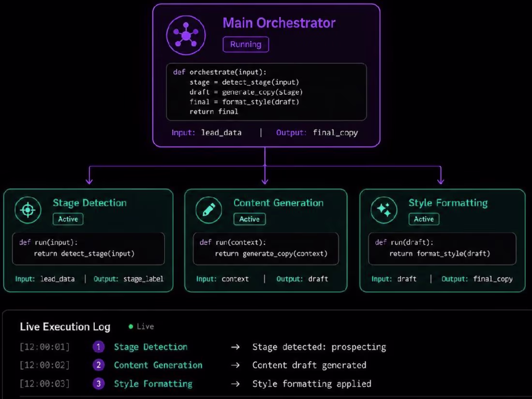The height and width of the screenshot is (399, 532).
Task: Click the Active badge under Content Generation
Action: (x=250, y=219)
